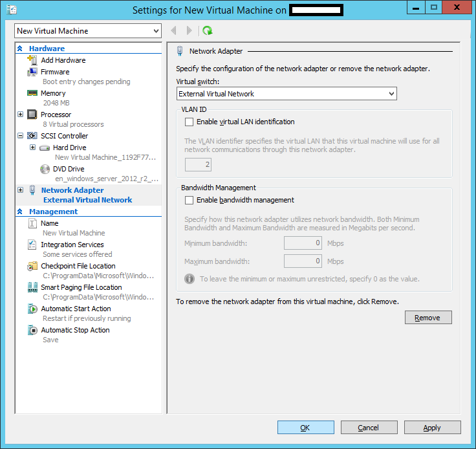Click '8 Virtual processors' text
The height and width of the screenshot is (449, 476).
[73, 124]
